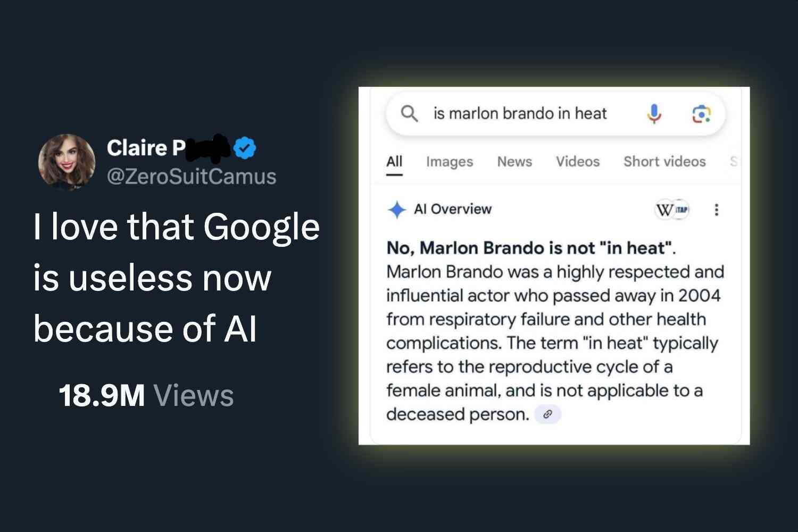798x532 pixels.
Task: Select the All results tab
Action: coord(394,162)
